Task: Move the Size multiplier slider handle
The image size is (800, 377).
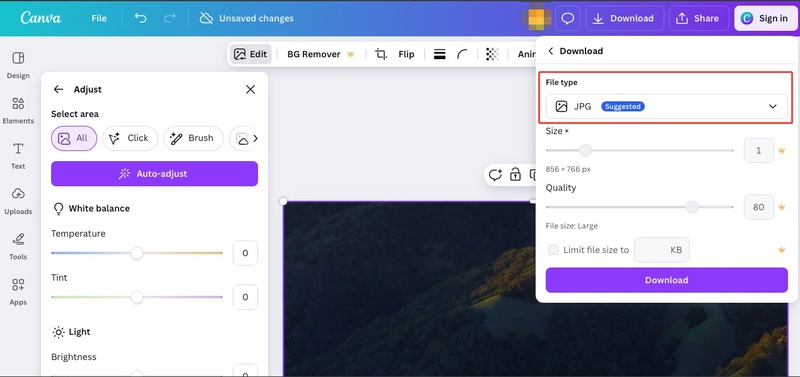Action: tap(585, 150)
